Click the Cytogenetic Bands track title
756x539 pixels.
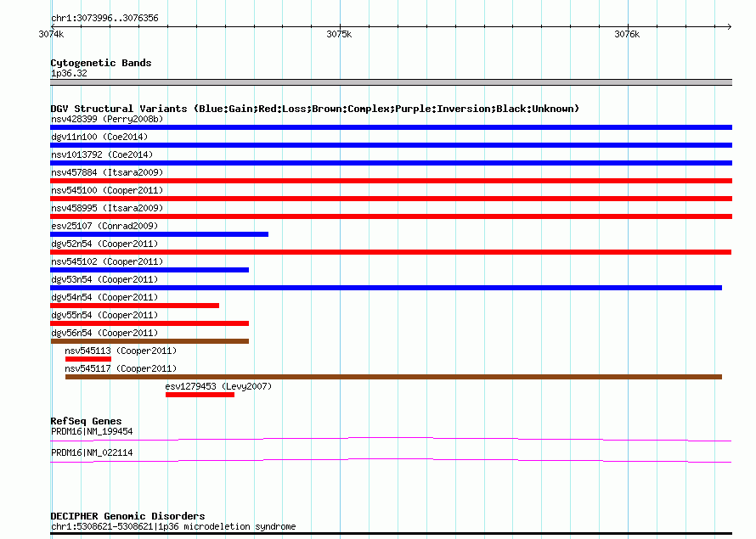(x=101, y=63)
